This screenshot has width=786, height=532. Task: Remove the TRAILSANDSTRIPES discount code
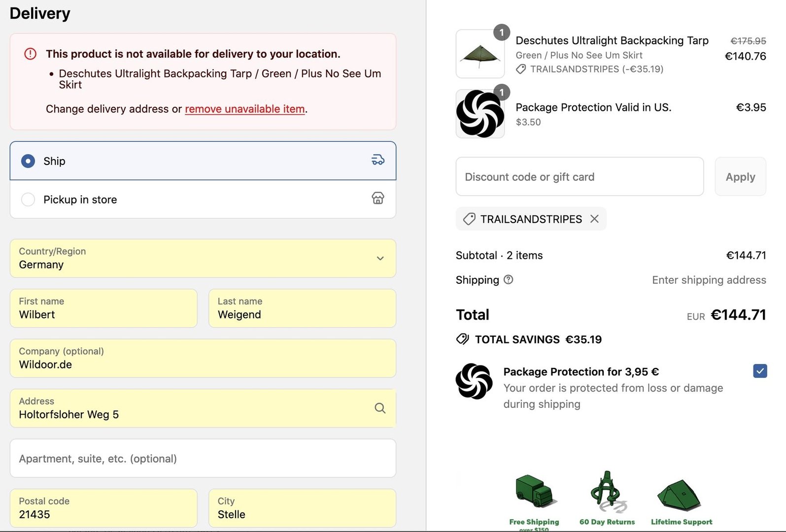(x=594, y=219)
